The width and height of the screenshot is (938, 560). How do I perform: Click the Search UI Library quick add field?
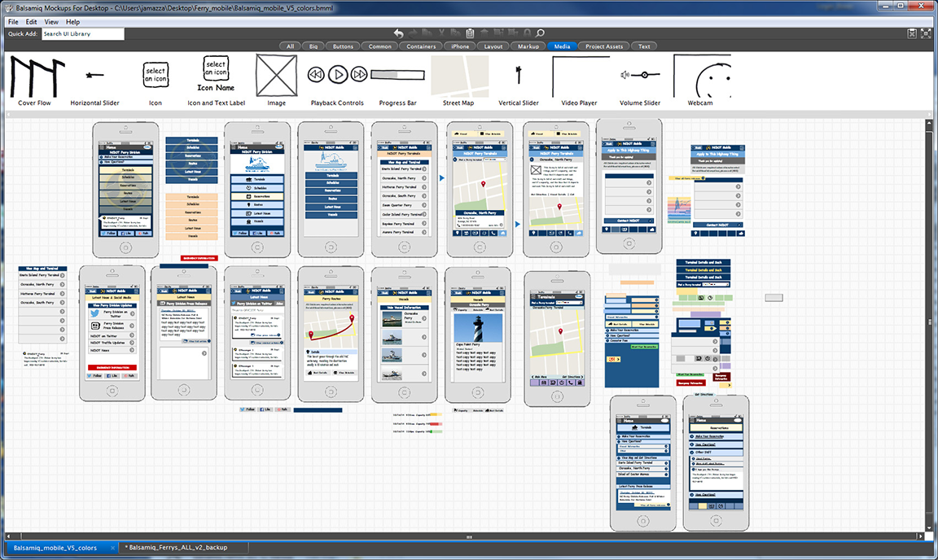(x=82, y=34)
